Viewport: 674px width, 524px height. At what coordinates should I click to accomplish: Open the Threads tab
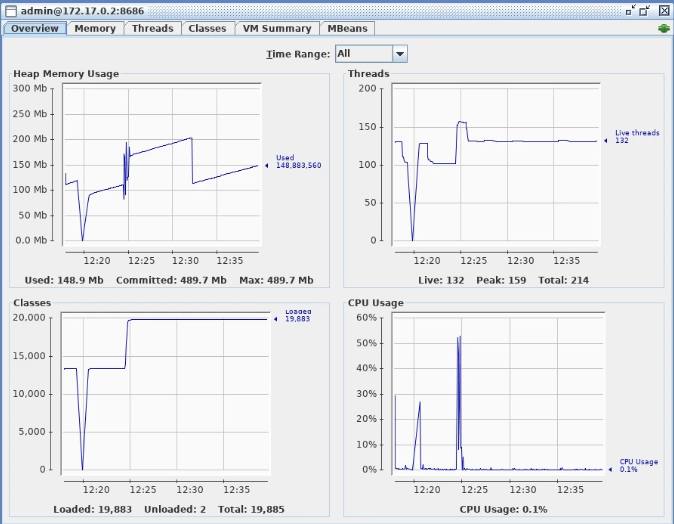152,28
